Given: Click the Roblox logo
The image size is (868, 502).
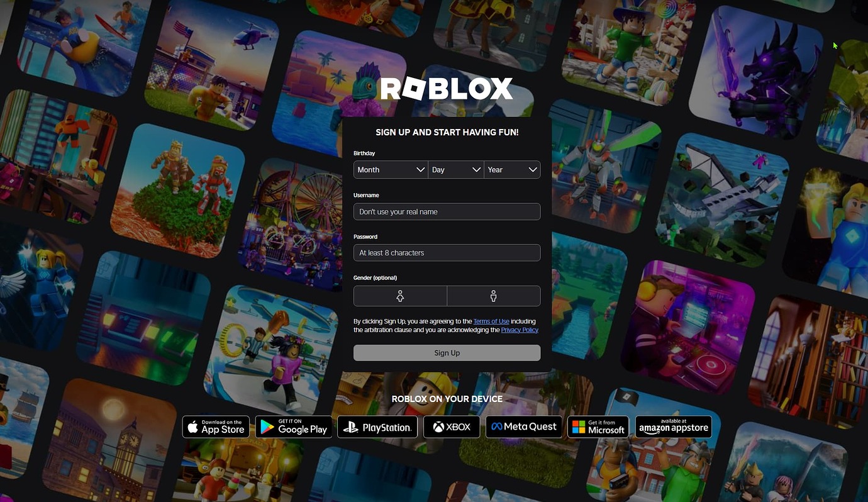Looking at the screenshot, I should pyautogui.click(x=447, y=89).
